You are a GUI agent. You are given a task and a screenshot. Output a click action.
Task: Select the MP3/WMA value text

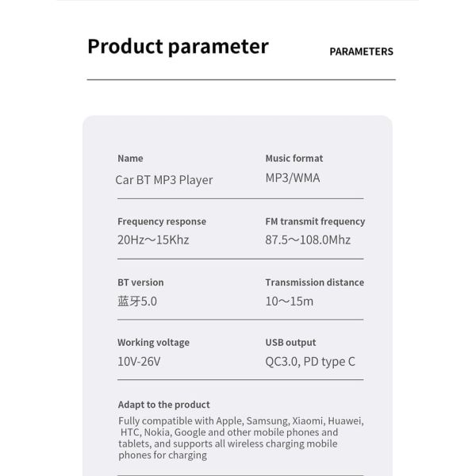tap(293, 178)
